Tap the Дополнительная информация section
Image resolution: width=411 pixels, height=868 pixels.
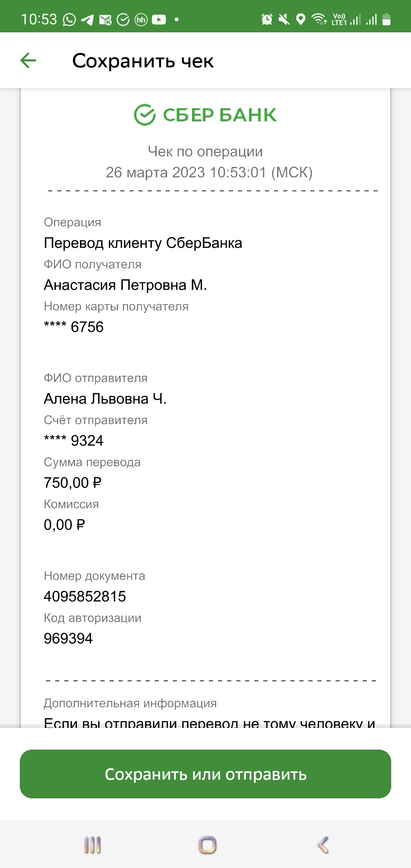point(130,703)
